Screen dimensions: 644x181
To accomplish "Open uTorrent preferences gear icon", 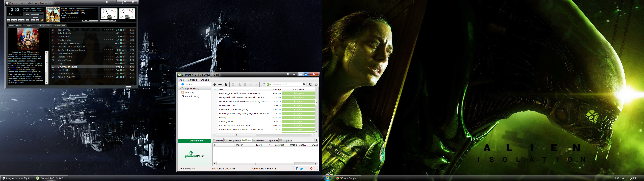I will pyautogui.click(x=316, y=84).
